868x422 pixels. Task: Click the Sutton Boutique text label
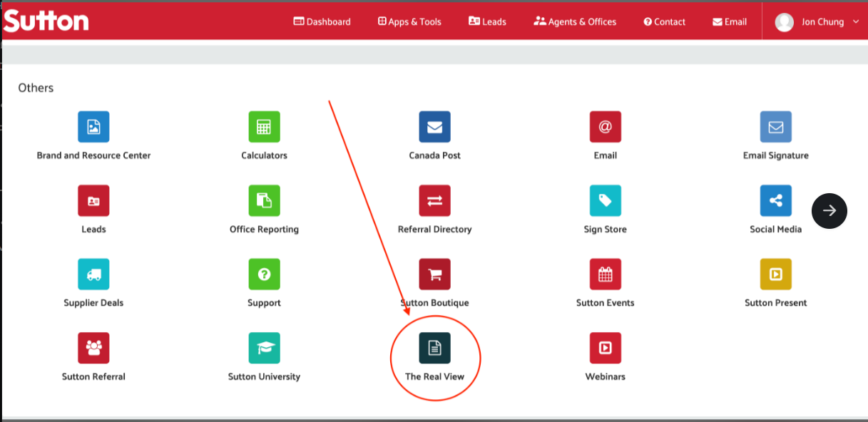click(x=434, y=303)
